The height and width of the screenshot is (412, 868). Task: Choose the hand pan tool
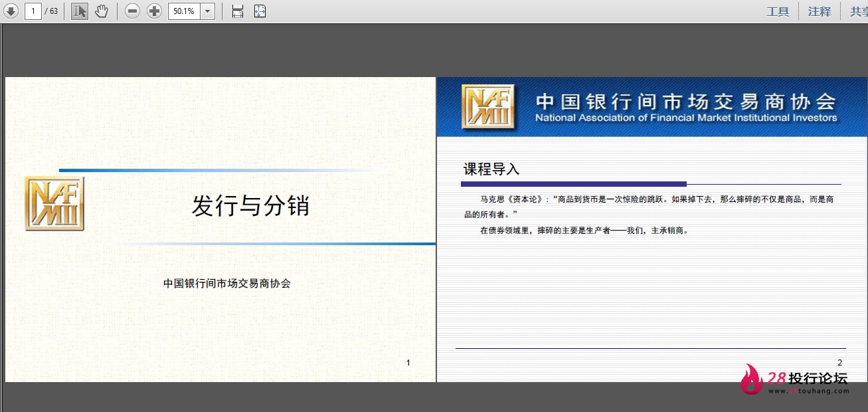[x=101, y=11]
